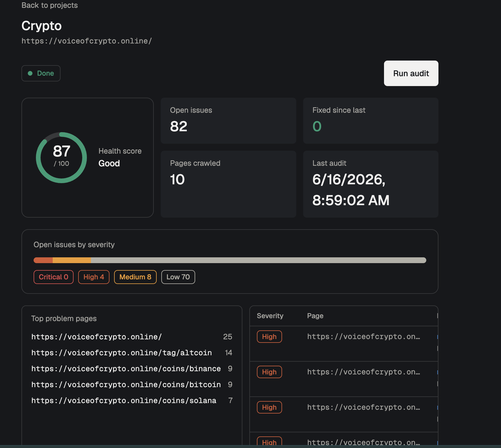Click the Open issues by severity heading

[74, 245]
